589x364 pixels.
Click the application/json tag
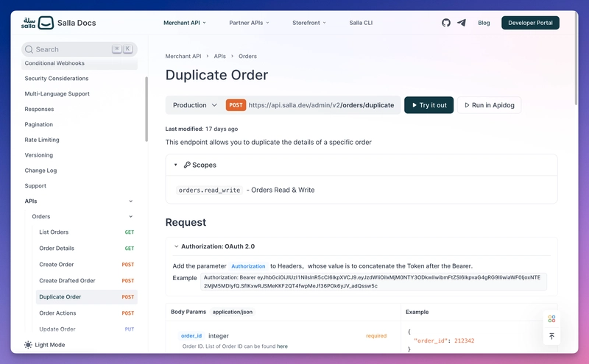click(233, 312)
